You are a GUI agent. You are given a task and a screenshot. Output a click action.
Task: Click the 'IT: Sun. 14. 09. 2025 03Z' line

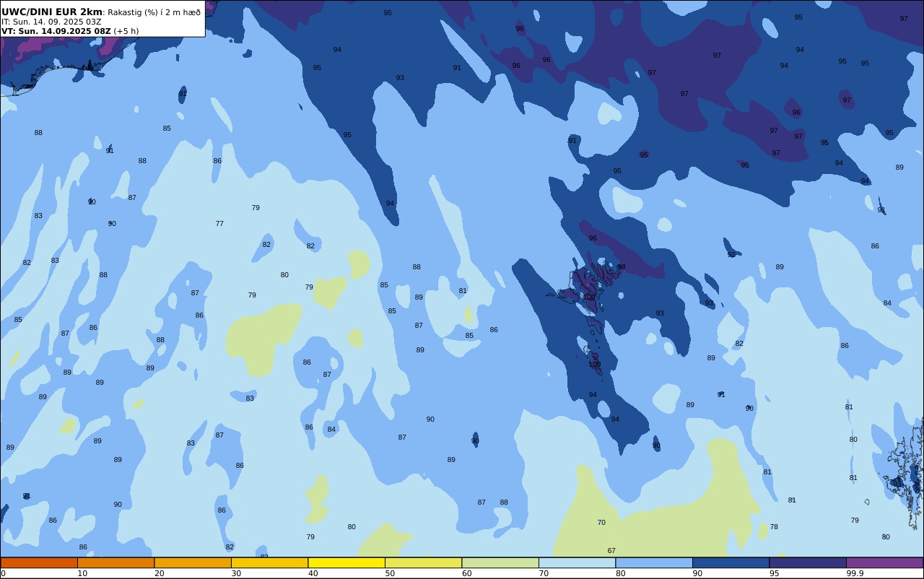click(x=51, y=22)
